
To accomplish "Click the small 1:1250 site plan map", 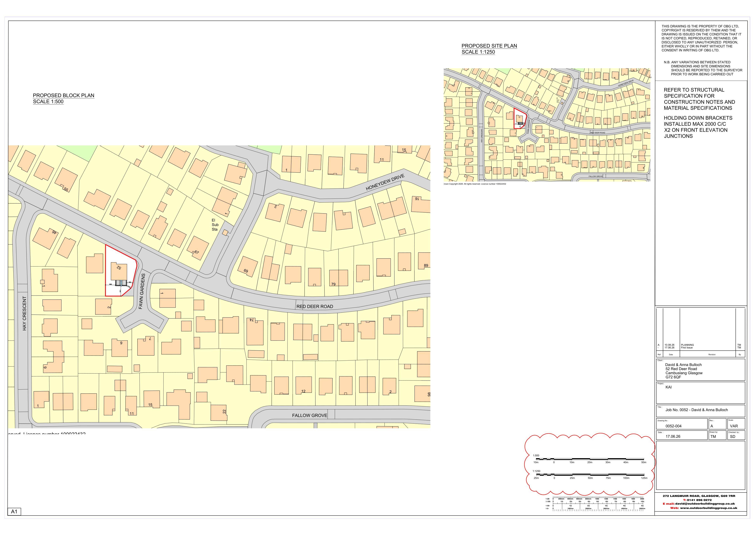I will pos(547,125).
